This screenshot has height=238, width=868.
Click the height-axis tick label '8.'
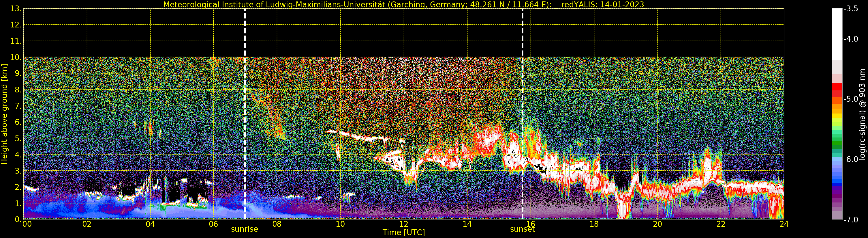[18, 90]
